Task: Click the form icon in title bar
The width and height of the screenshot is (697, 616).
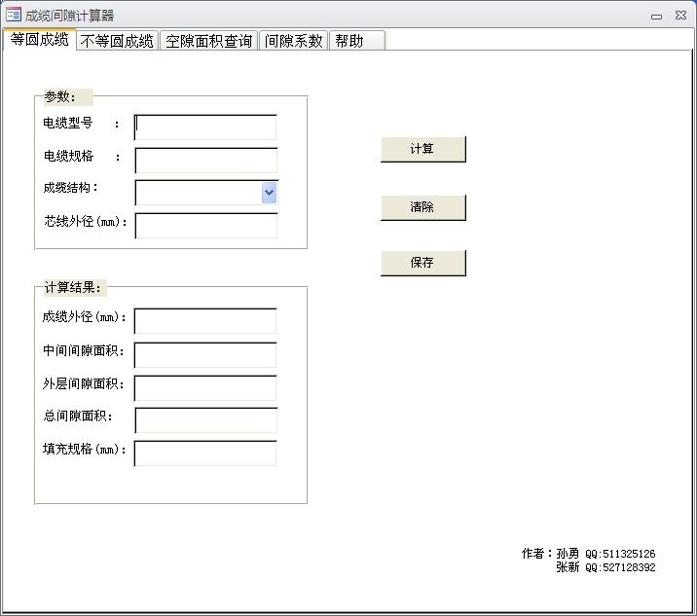Action: click(x=13, y=15)
